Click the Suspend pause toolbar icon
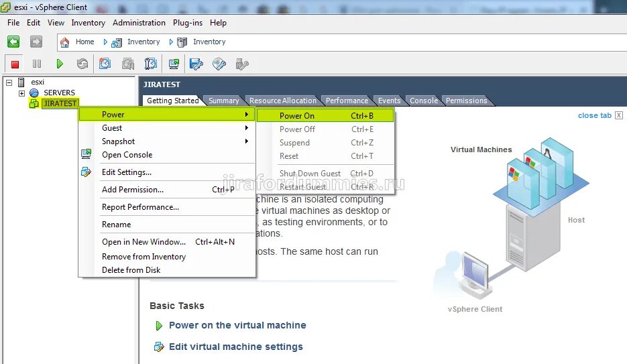 [37, 64]
